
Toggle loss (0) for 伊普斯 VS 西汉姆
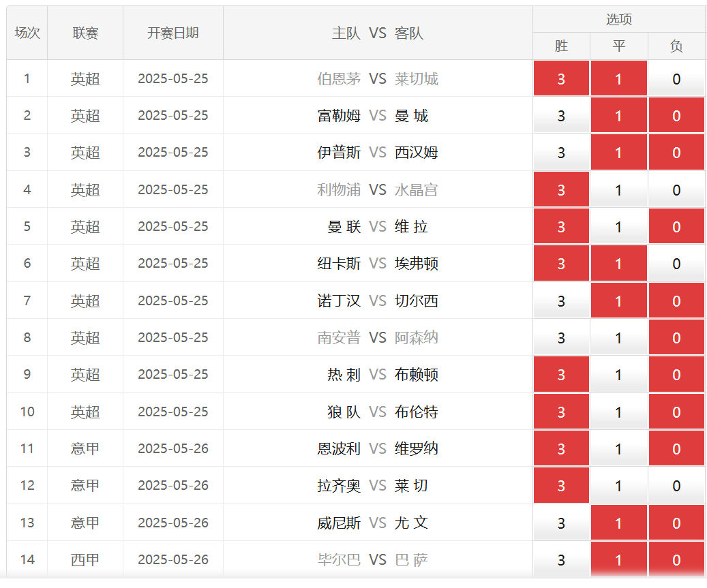(x=676, y=153)
